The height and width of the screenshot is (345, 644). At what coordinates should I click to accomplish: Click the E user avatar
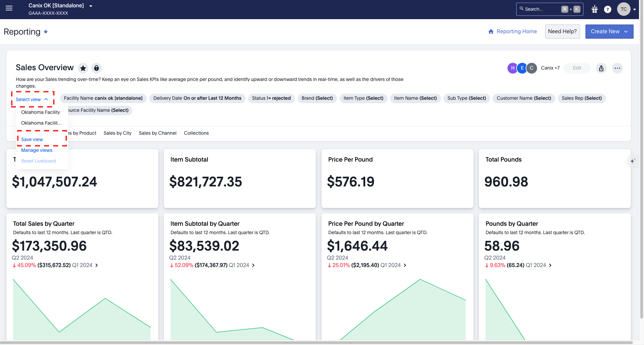tap(522, 68)
